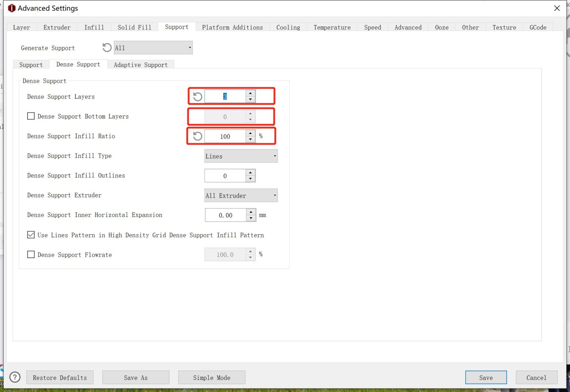
Task: Enable Dense Support Bottom Layers checkbox
Action: [x=31, y=116]
